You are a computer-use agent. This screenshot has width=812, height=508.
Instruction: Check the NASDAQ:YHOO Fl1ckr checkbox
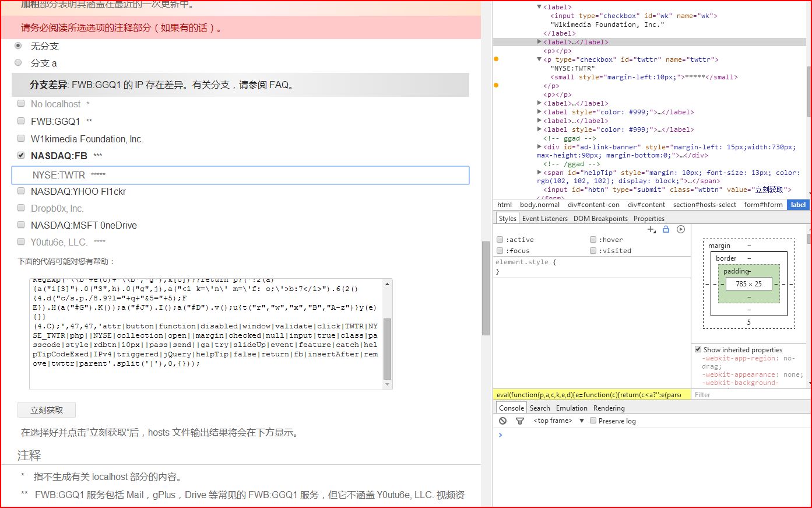click(21, 191)
